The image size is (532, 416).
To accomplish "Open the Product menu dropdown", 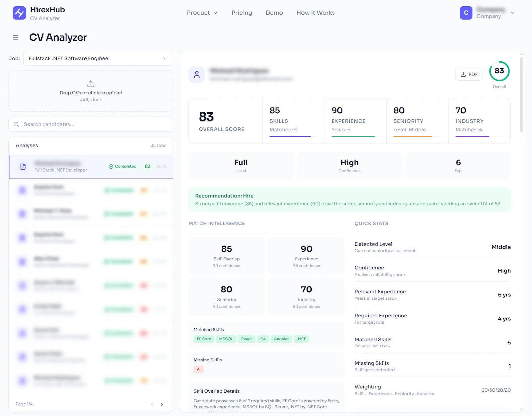I will point(202,13).
